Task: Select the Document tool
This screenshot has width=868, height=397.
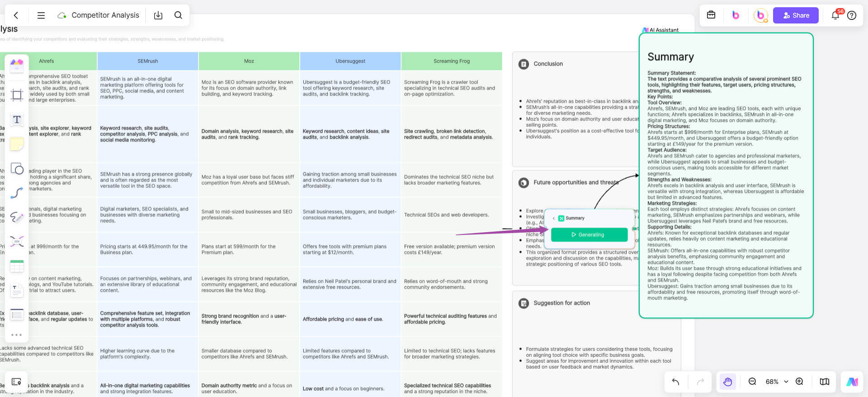Action: (x=17, y=291)
